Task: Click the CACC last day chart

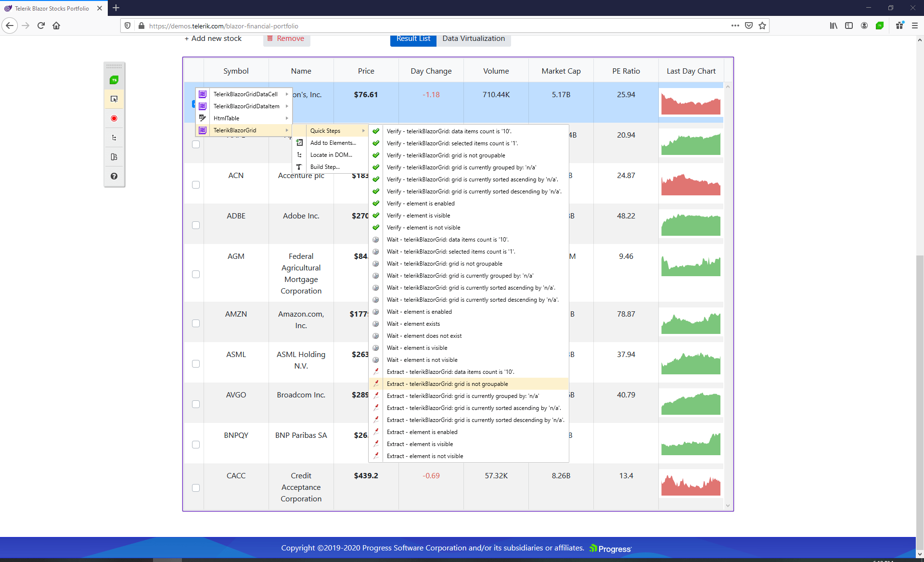Action: [691, 485]
